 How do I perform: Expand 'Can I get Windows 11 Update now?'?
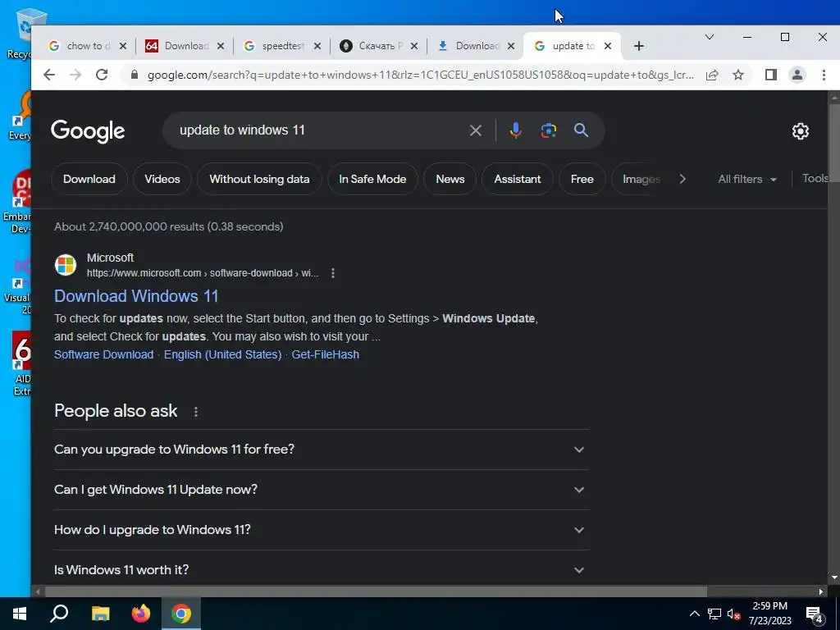click(x=322, y=490)
